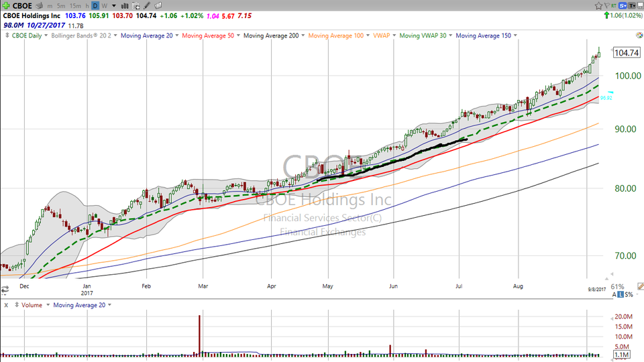Select the 5m time frame

pos(61,6)
